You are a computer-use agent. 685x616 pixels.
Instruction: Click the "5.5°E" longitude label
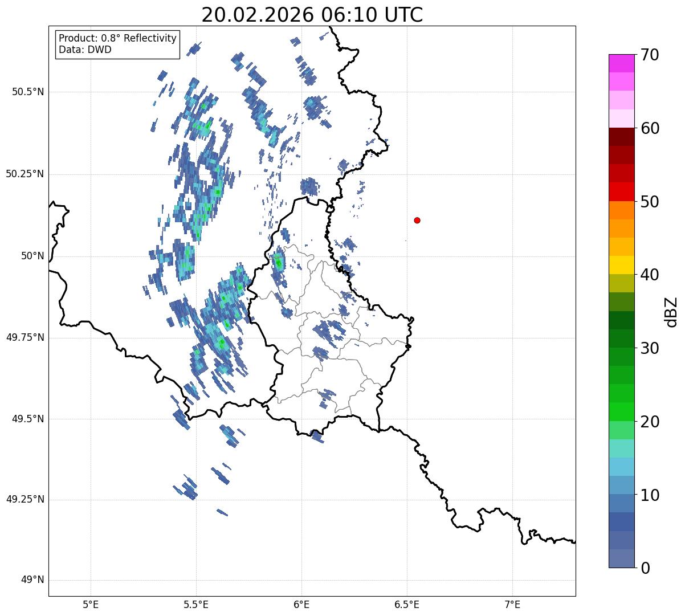(196, 604)
